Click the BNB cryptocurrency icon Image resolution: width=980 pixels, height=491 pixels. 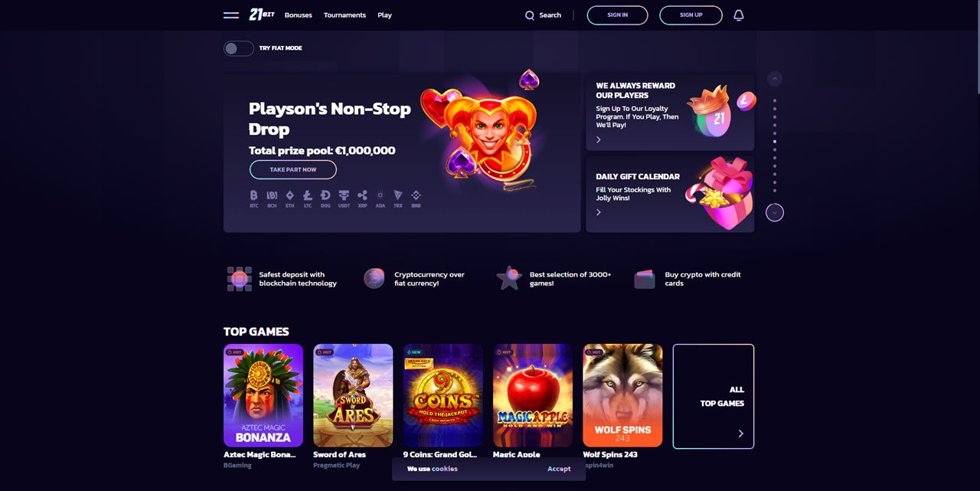coord(416,199)
